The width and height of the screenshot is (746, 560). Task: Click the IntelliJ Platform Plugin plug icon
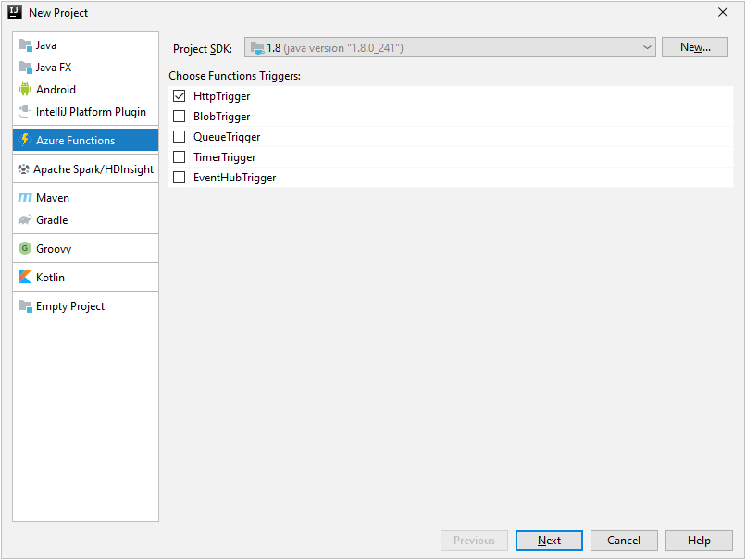pos(25,111)
